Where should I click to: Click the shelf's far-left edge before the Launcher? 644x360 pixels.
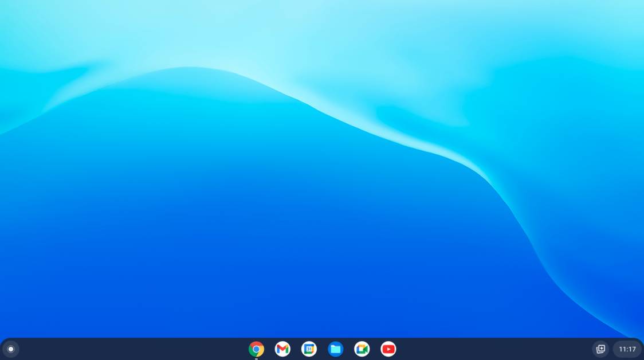[1, 349]
